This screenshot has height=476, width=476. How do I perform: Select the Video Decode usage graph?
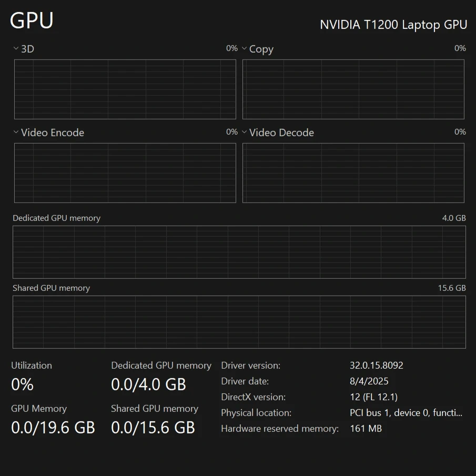pos(353,173)
